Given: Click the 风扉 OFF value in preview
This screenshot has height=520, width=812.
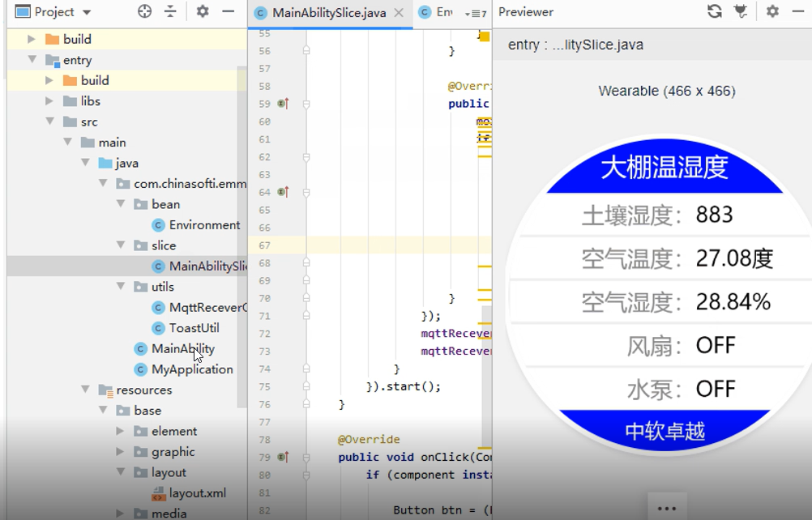Looking at the screenshot, I should tap(716, 345).
